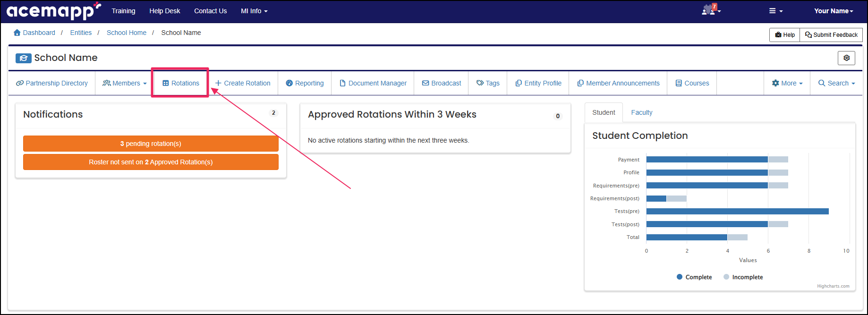
Task: Click the Approved Rotations count badge 0
Action: (558, 116)
